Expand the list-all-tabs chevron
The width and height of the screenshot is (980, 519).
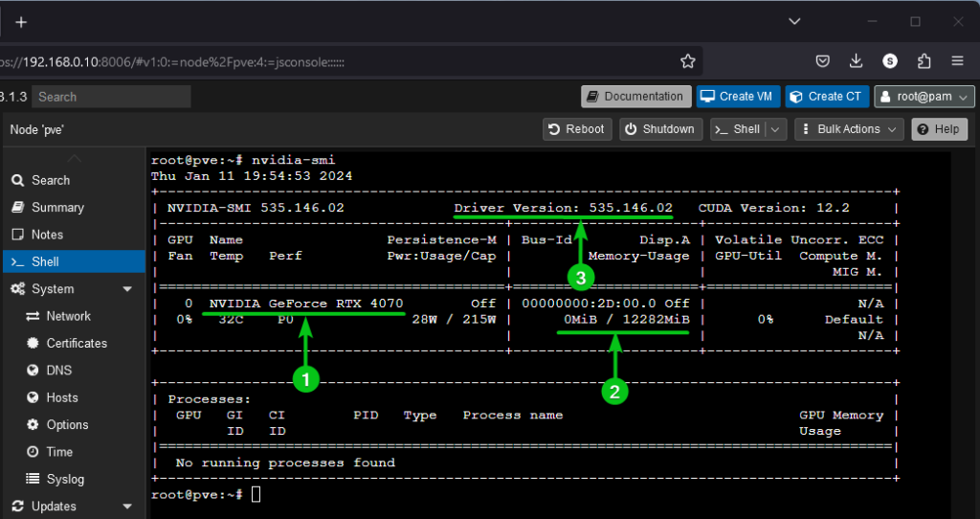coord(794,21)
